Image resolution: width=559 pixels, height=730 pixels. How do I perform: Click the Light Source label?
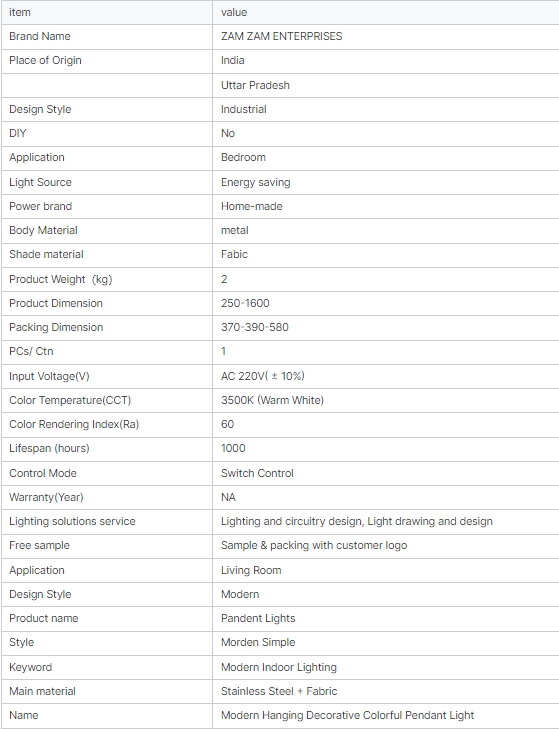pyautogui.click(x=40, y=182)
